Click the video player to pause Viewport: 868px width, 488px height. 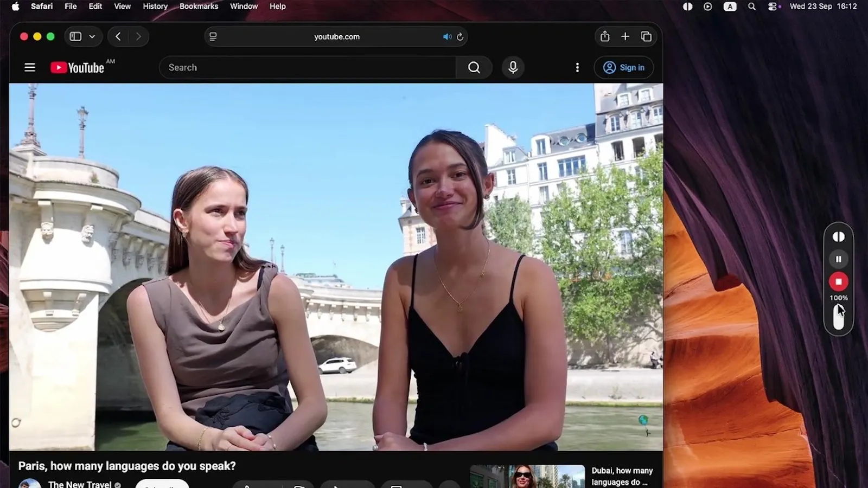336,267
